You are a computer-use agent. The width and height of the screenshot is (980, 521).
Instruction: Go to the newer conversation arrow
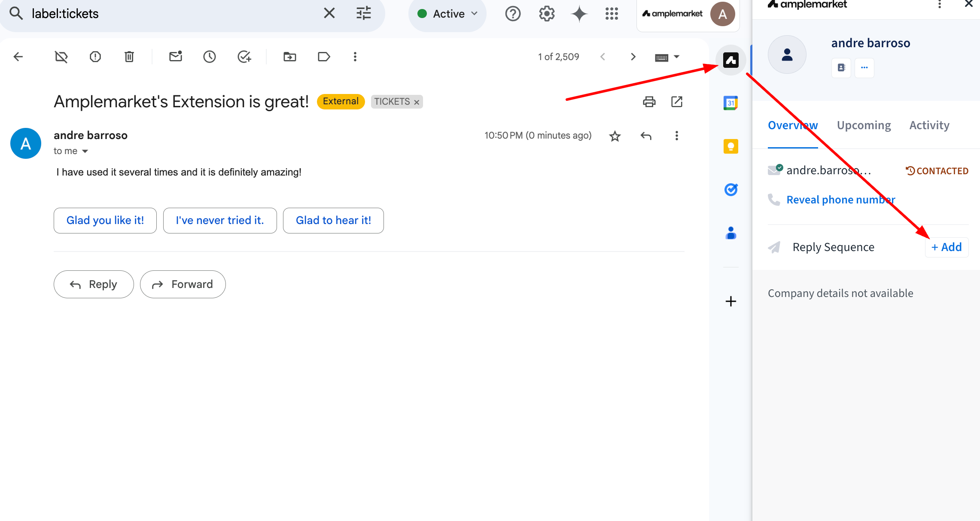click(603, 57)
